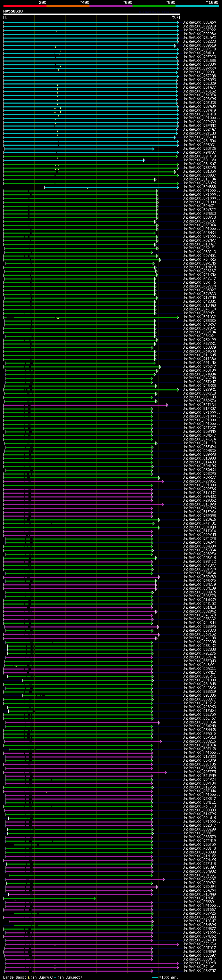Select the UniRef100_A3M8E3 label

(x=199, y=213)
